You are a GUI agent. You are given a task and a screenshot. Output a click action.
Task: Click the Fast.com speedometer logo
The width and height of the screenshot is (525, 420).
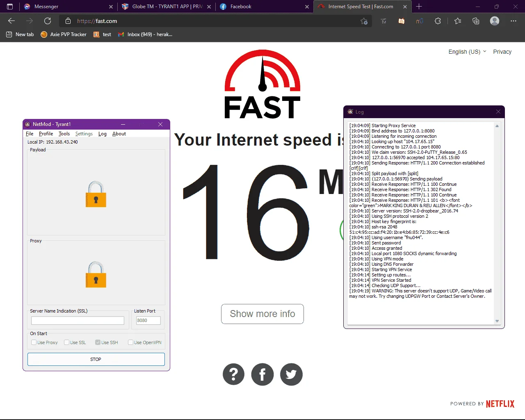[x=262, y=84]
